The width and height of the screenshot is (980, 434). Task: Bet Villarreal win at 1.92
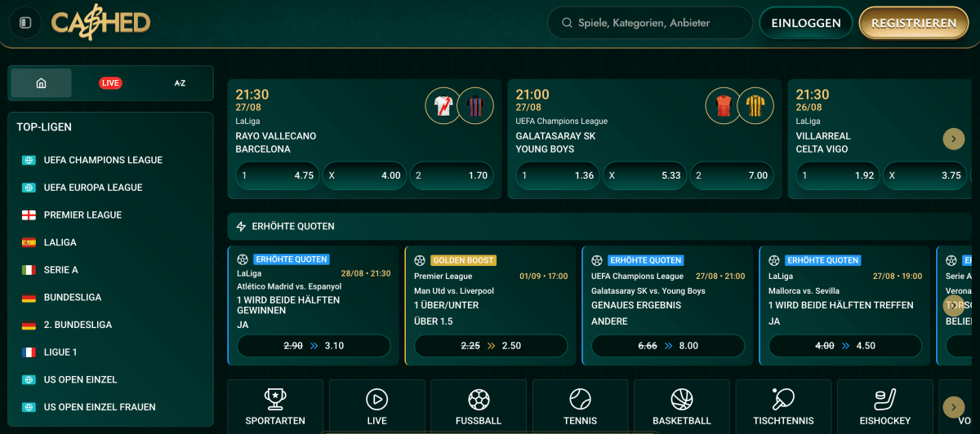pos(838,175)
